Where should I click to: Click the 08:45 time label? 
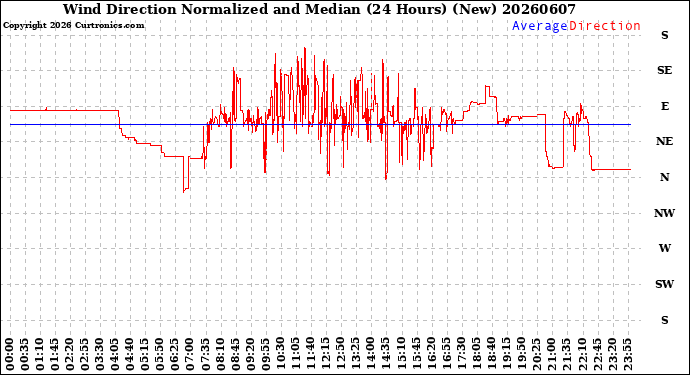tap(235, 354)
